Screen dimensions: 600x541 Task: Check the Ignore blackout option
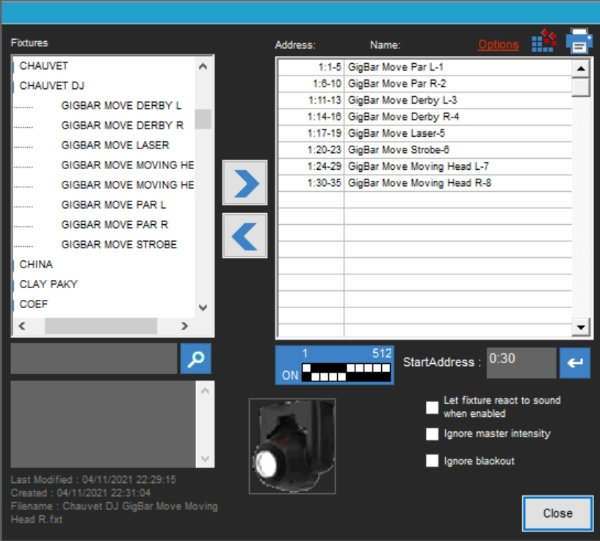click(x=432, y=461)
